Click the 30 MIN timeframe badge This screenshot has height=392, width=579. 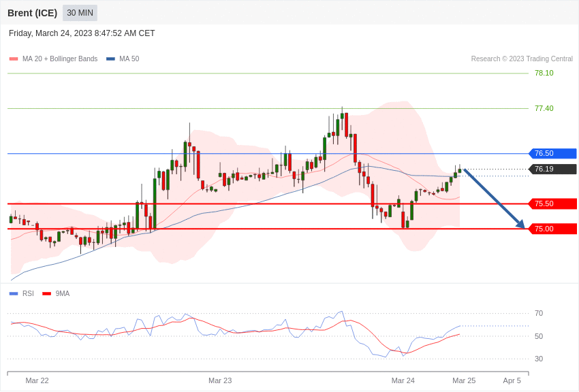[x=80, y=13]
